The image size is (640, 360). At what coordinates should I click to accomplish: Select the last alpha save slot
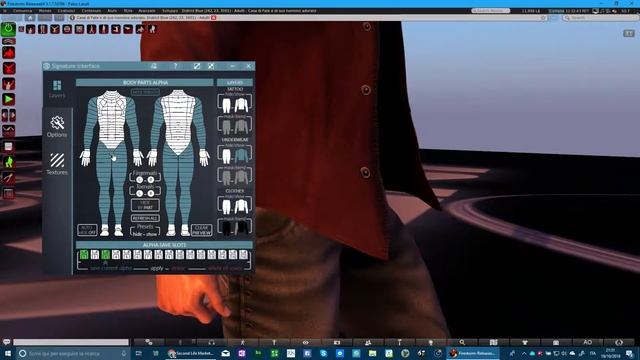(243, 255)
